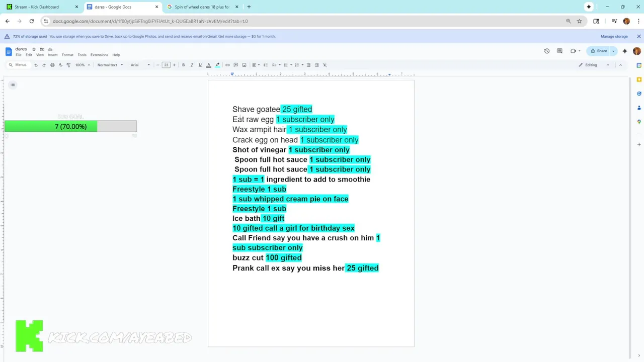The image size is (644, 362).
Task: Open the text alignment dropdown
Action: 256,65
